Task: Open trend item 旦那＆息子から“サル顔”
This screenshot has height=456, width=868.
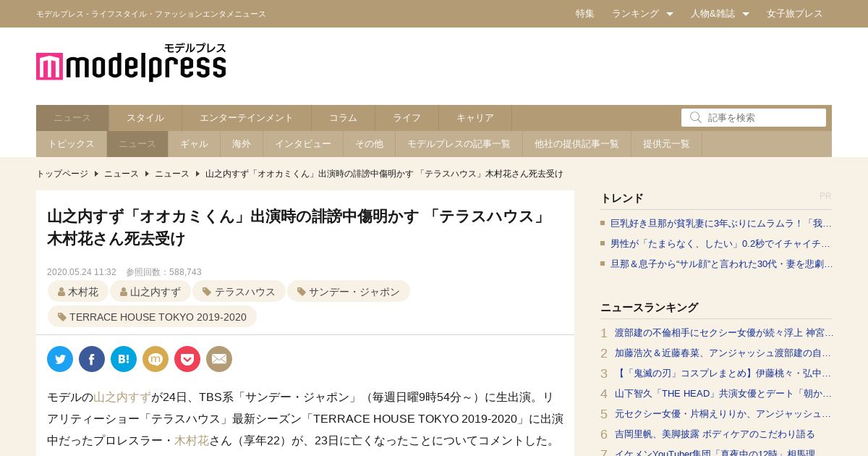Action: 721,264
